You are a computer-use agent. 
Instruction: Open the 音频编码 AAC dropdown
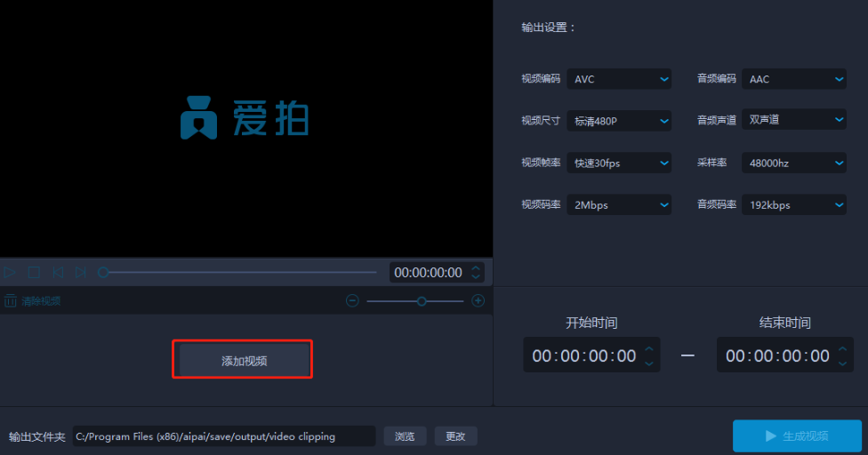[x=794, y=79]
